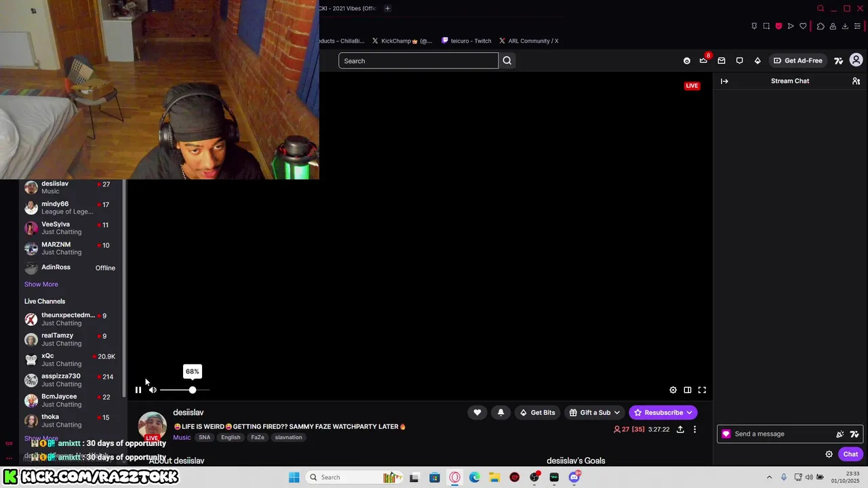Collapse Stream Chat with arrow icon
868x488 pixels.
click(724, 81)
